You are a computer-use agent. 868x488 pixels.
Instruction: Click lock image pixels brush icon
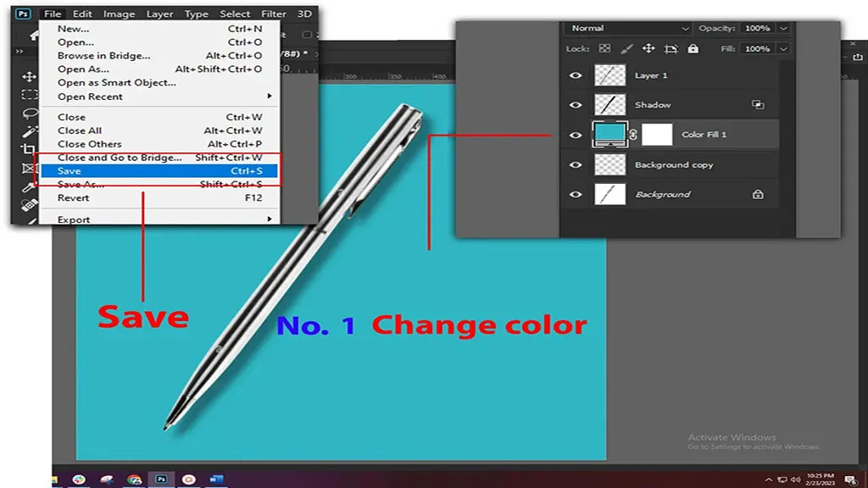[x=626, y=48]
